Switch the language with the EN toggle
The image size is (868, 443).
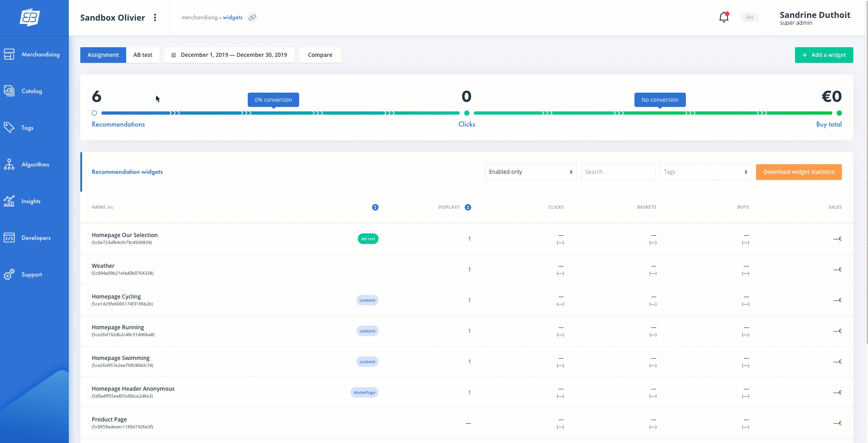click(x=749, y=17)
